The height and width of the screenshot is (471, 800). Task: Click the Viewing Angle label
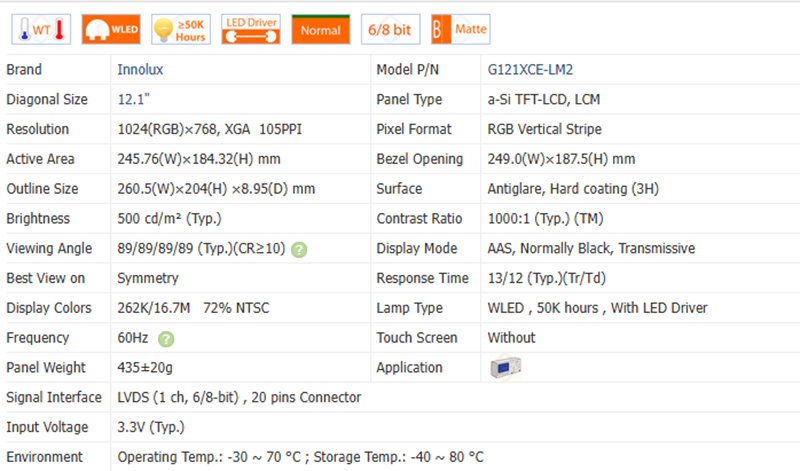coord(49,249)
